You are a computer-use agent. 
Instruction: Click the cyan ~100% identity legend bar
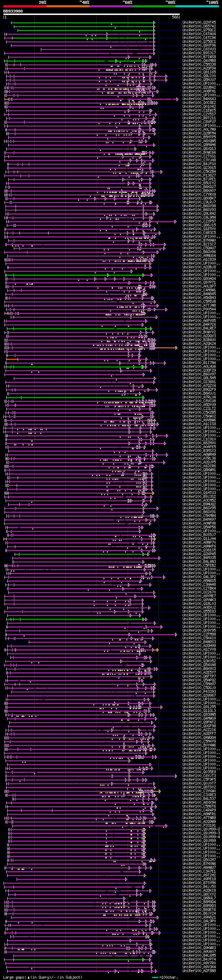tap(197, 7)
